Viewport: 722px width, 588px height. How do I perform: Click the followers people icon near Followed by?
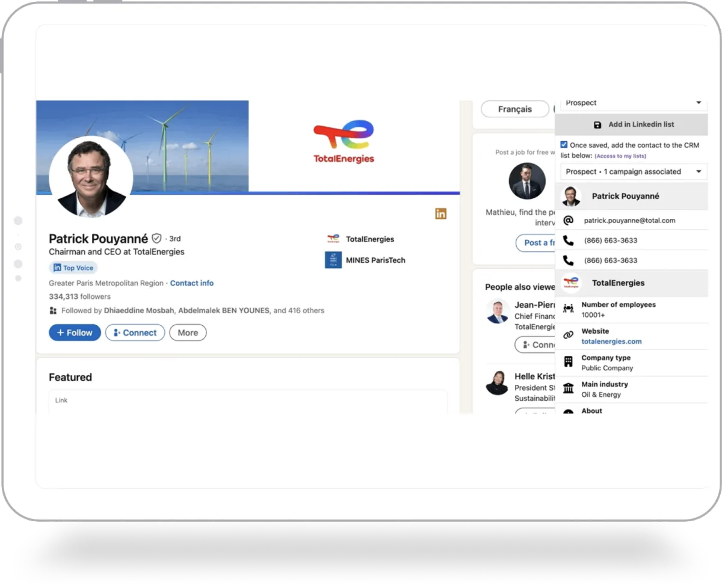(x=54, y=311)
